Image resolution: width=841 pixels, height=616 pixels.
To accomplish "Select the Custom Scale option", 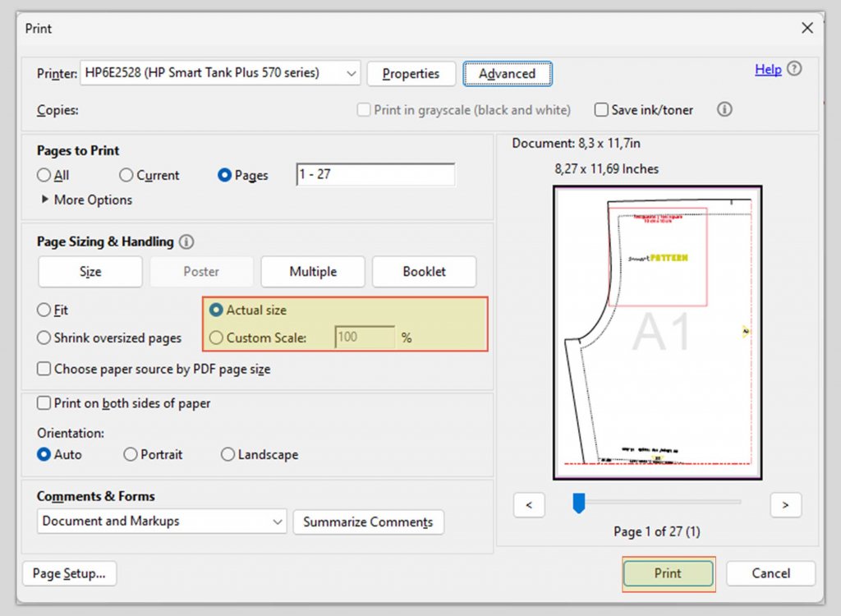I will 216,338.
